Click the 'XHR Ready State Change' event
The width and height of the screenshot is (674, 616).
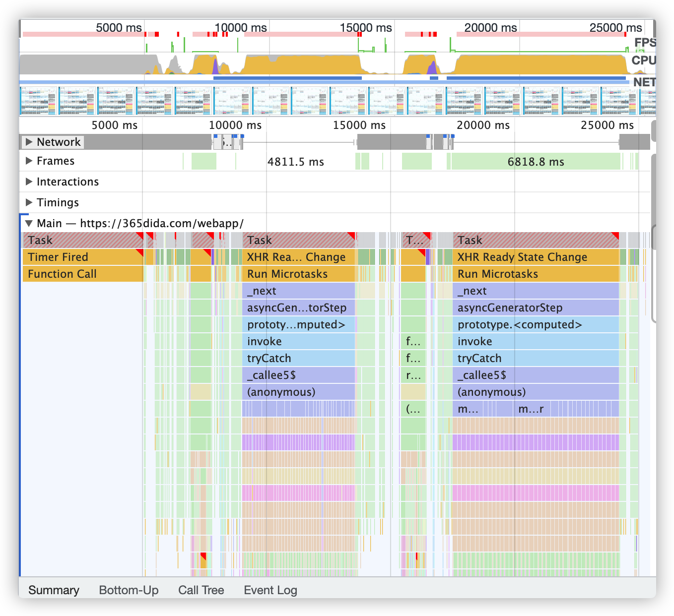coord(536,257)
